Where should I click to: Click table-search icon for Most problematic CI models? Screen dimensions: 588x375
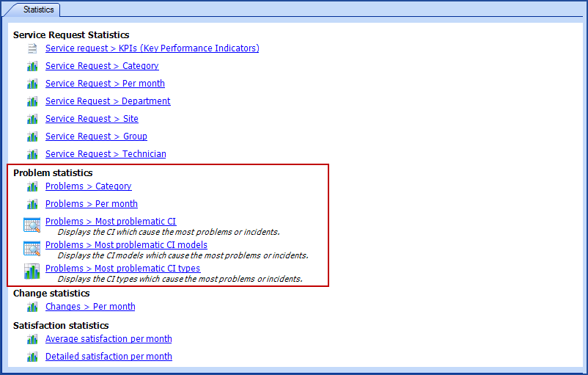click(x=32, y=248)
